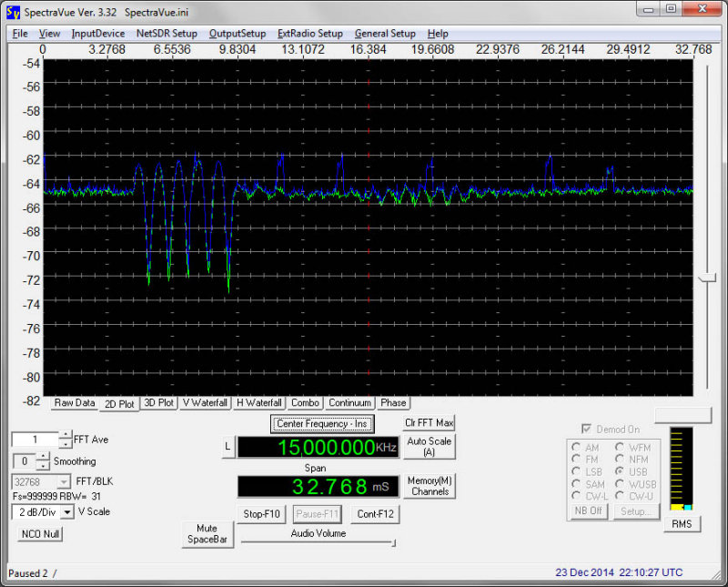Maximize the SpectraVue window
Viewport: 728px width, 587px height.
(x=671, y=9)
